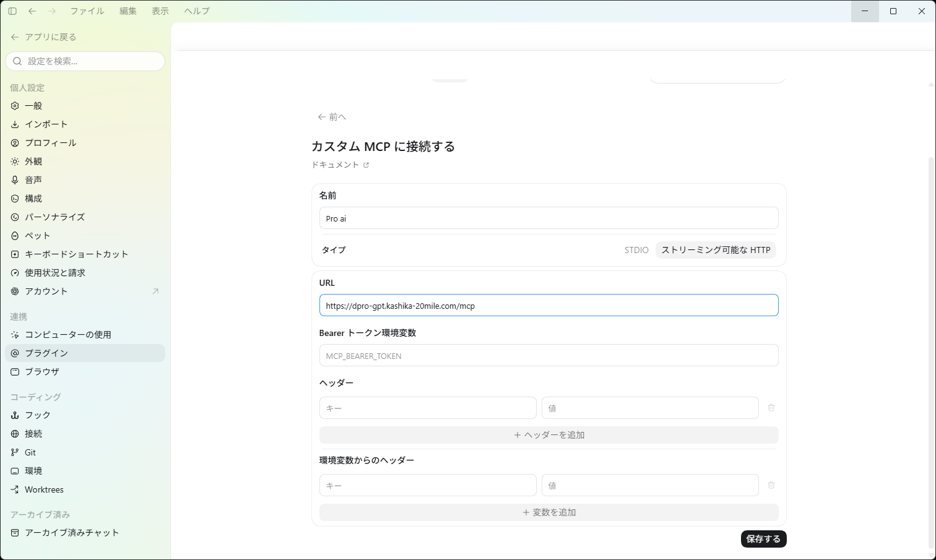Open アーカイブ済みチャット

click(85, 533)
